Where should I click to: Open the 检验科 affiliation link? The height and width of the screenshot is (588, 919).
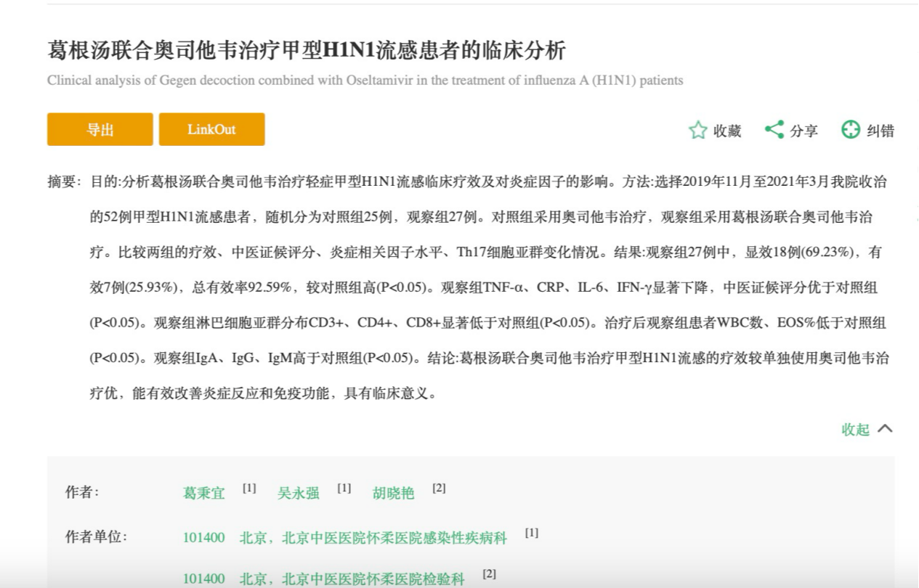pyautogui.click(x=352, y=579)
